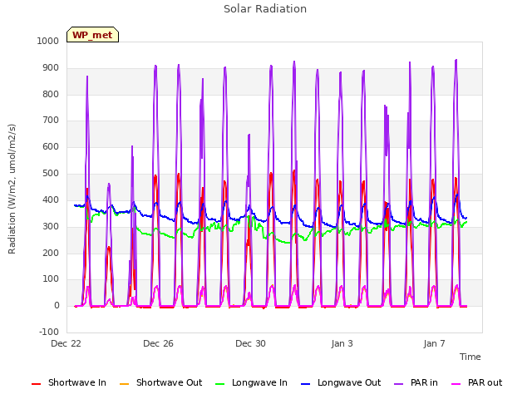This screenshot has height=399, width=532.
Task: Click the Dec 22 x-axis label
Action: tap(66, 343)
